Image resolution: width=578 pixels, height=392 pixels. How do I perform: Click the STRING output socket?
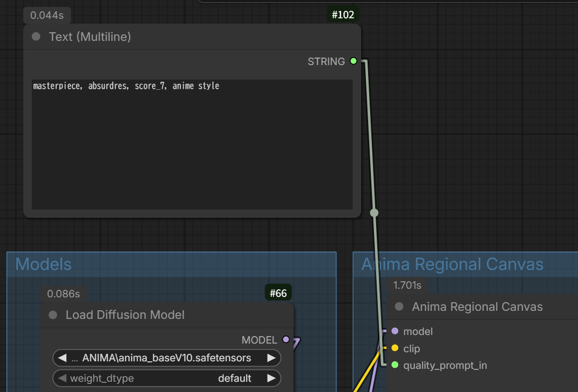[354, 61]
